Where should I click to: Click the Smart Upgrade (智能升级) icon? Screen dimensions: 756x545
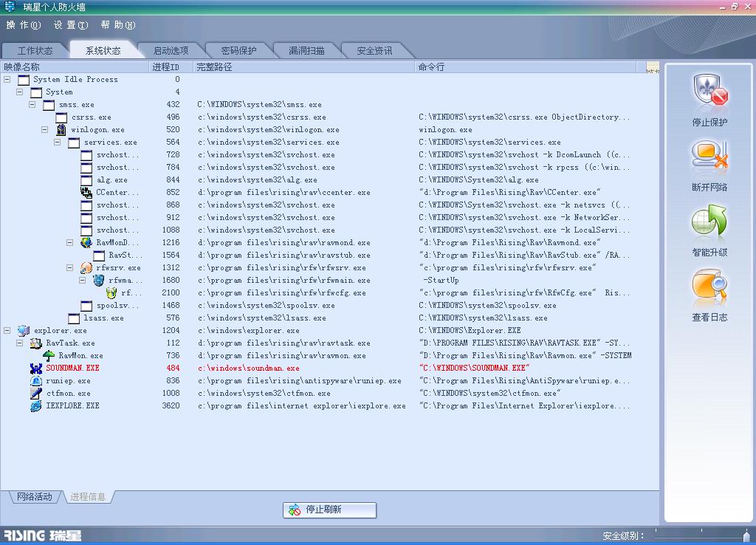pyautogui.click(x=709, y=222)
